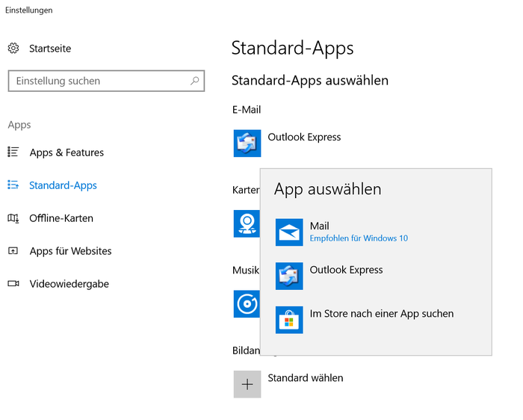Click the Apps für Websites icon
Viewport: 523px width, 420px height.
tap(13, 251)
